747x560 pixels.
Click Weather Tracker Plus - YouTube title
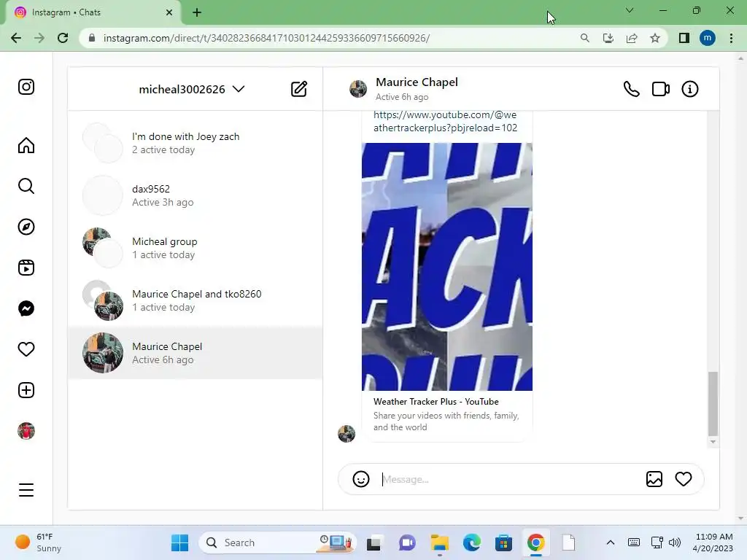(436, 402)
